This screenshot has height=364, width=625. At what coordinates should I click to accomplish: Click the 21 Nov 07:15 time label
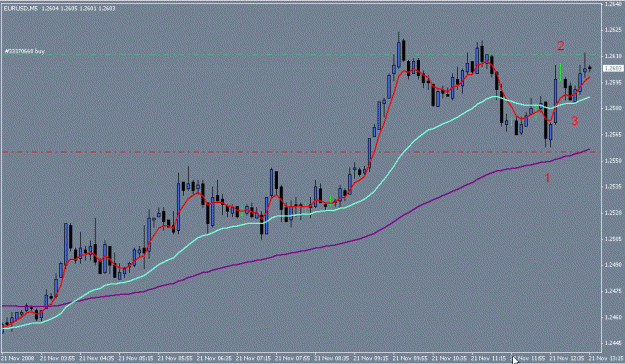click(254, 358)
